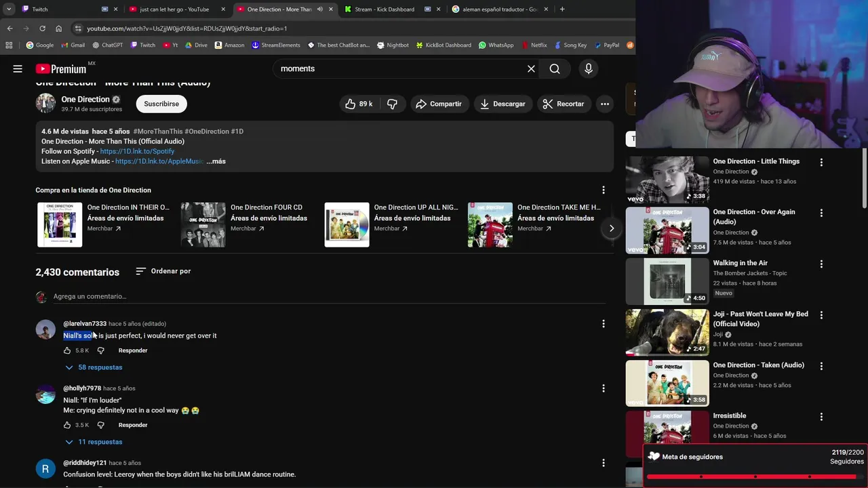Open options for Taken (Audio) suggested video
Image resolution: width=868 pixels, height=488 pixels.
(x=821, y=366)
